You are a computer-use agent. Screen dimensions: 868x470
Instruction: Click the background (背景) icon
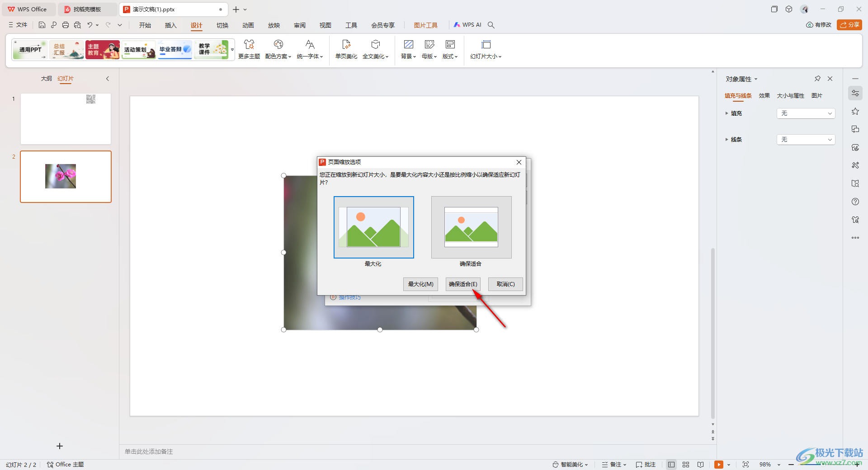click(x=408, y=45)
